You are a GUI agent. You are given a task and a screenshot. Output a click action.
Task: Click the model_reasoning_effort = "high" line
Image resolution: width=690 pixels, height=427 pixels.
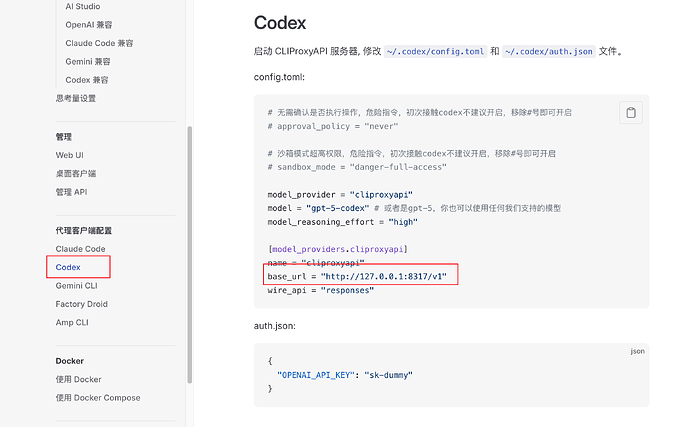point(342,222)
